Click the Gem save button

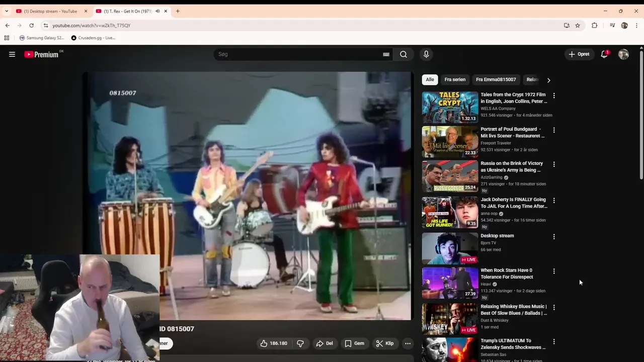354,343
